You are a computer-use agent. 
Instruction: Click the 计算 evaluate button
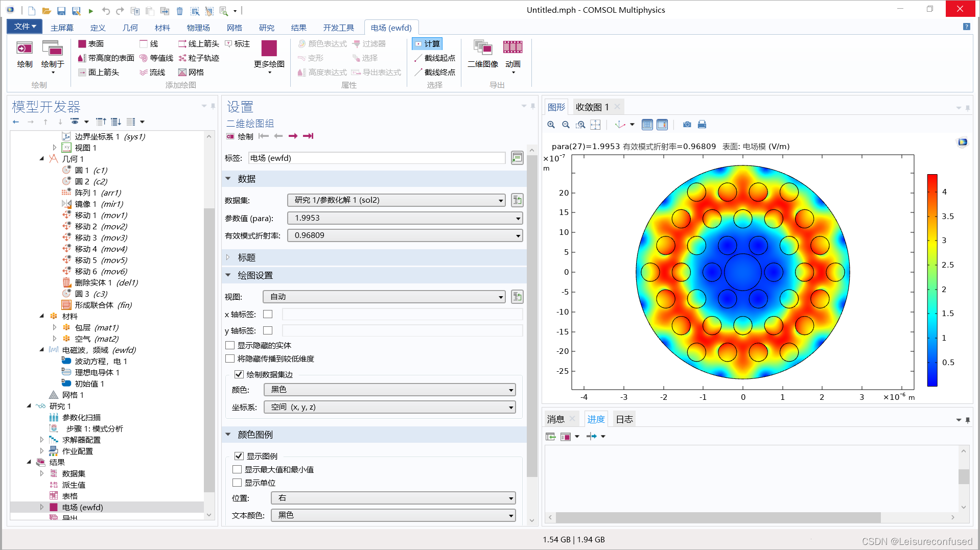427,44
